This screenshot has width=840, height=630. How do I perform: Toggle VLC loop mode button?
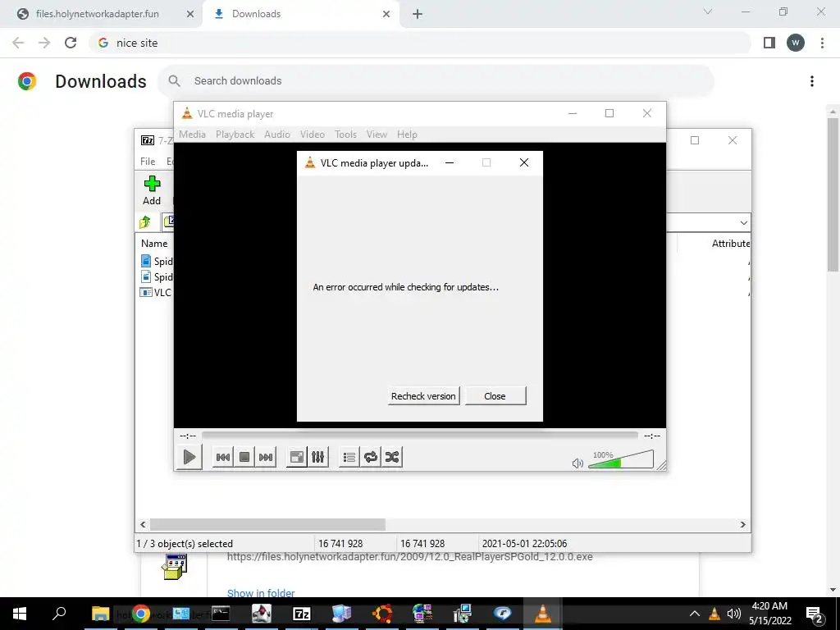pos(371,457)
